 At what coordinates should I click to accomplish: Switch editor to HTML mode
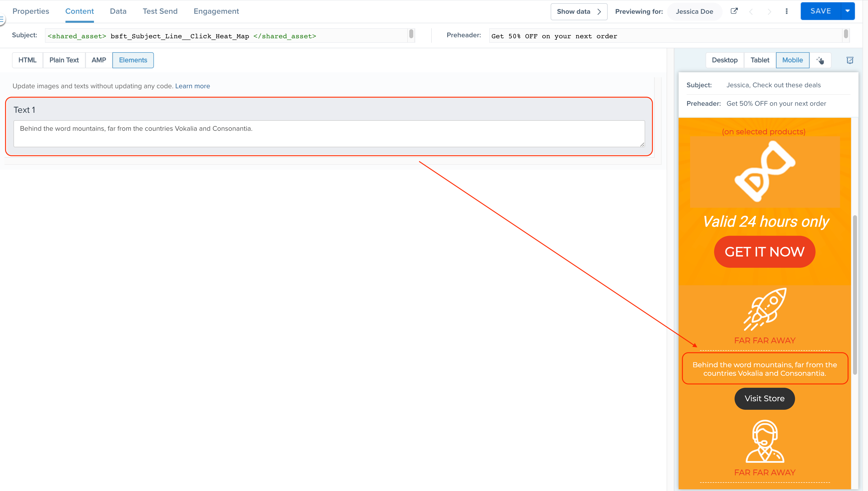coord(27,60)
